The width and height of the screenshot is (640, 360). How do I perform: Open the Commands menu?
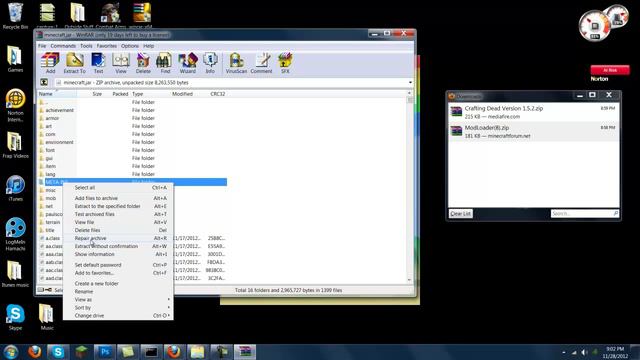click(x=63, y=46)
